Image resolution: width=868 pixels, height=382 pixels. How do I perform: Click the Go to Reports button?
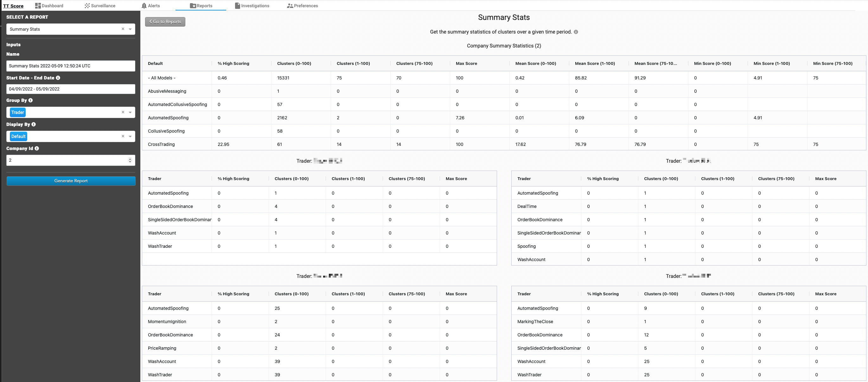[x=165, y=22]
